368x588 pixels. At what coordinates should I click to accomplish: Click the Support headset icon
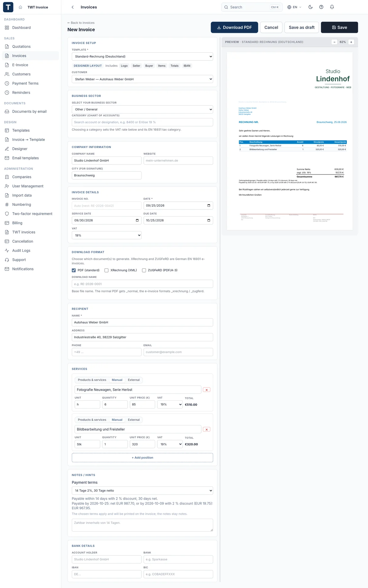(7, 260)
